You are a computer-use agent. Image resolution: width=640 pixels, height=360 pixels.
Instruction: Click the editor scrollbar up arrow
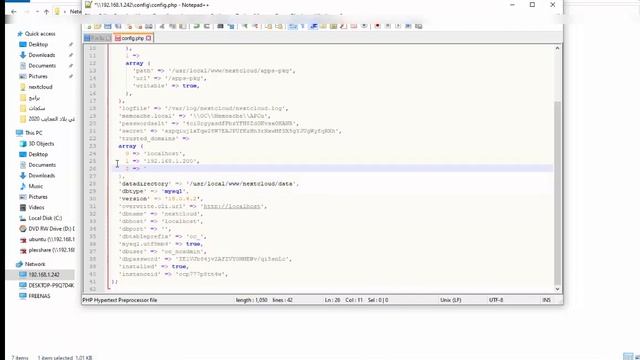[557, 48]
